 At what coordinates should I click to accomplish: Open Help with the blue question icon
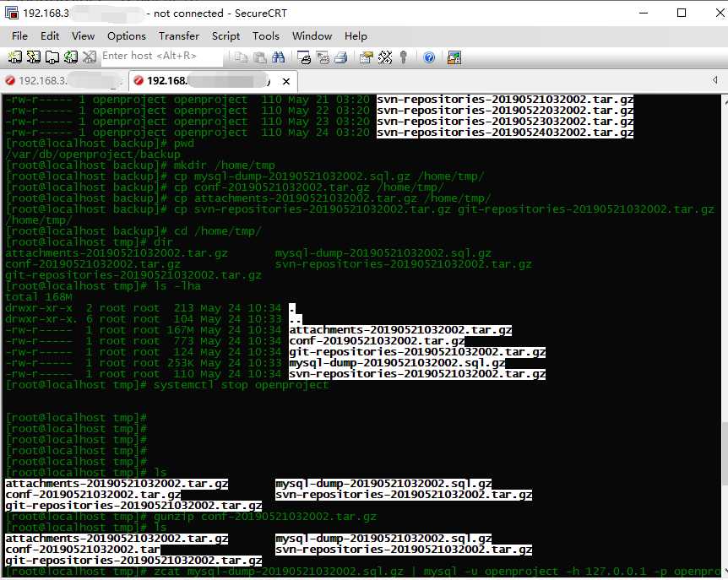point(429,57)
